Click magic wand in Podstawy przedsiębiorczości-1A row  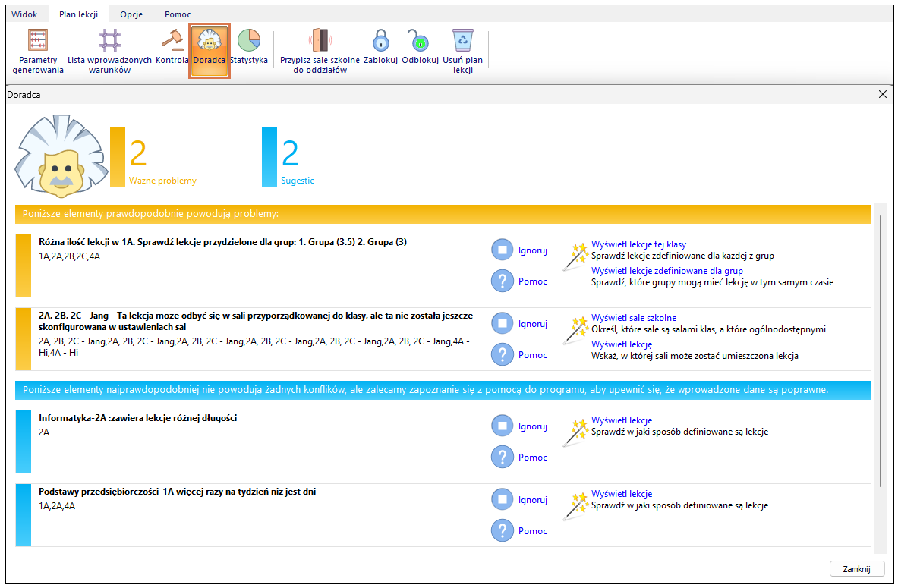(x=575, y=506)
